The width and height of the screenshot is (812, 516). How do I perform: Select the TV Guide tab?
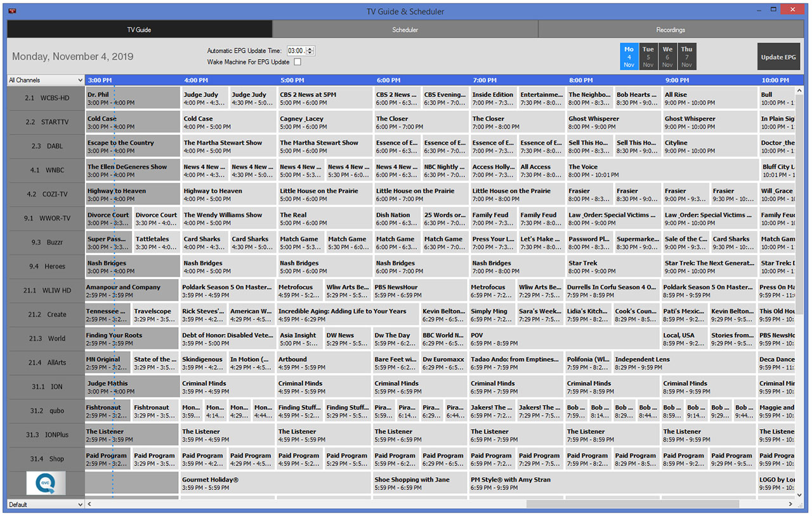coord(140,29)
